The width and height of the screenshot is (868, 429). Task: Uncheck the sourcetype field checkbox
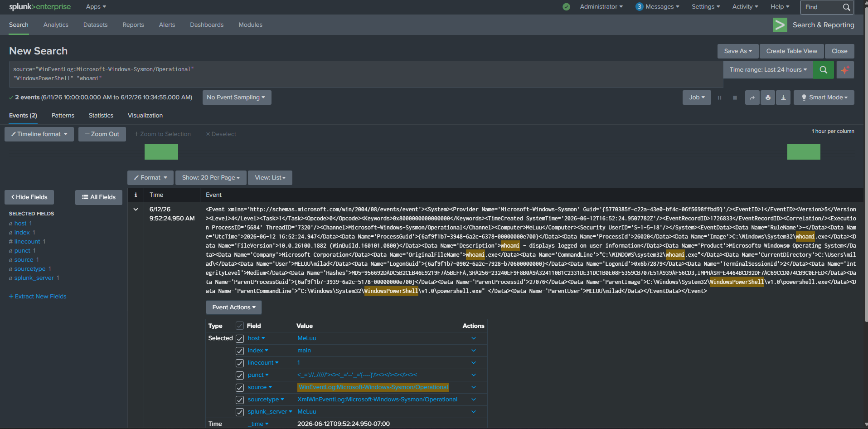tap(240, 400)
